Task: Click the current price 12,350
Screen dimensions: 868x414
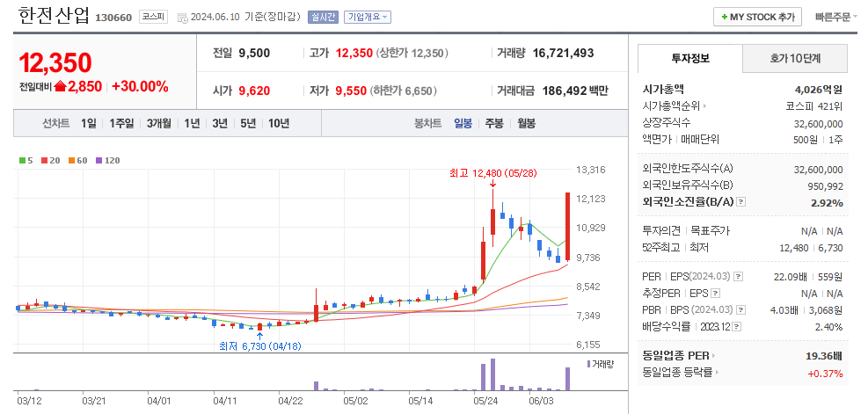Action: pyautogui.click(x=55, y=63)
